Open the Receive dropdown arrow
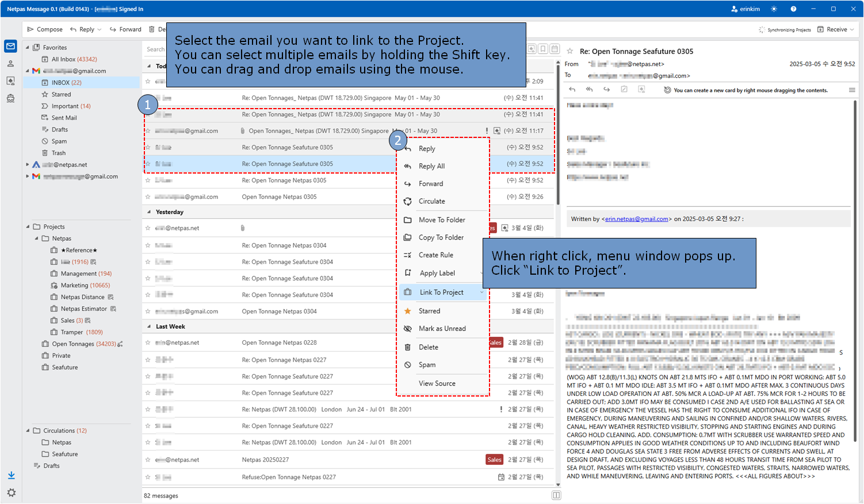 point(852,29)
